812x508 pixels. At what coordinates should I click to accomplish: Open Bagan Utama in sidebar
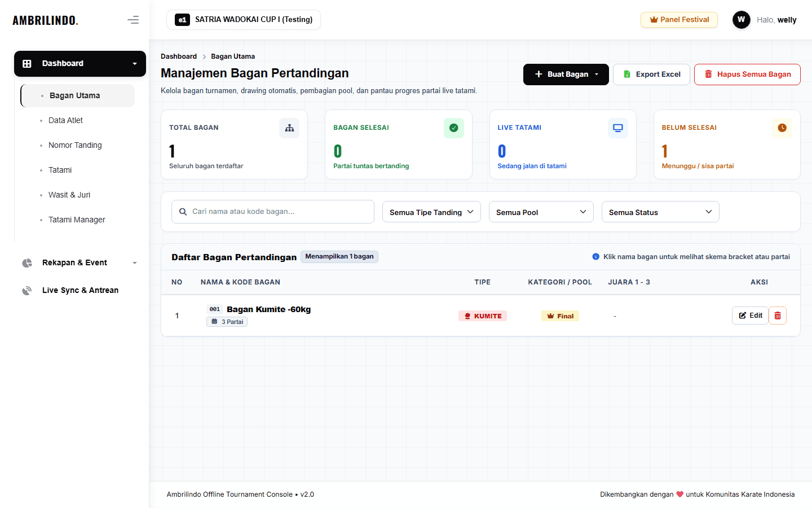(78, 95)
